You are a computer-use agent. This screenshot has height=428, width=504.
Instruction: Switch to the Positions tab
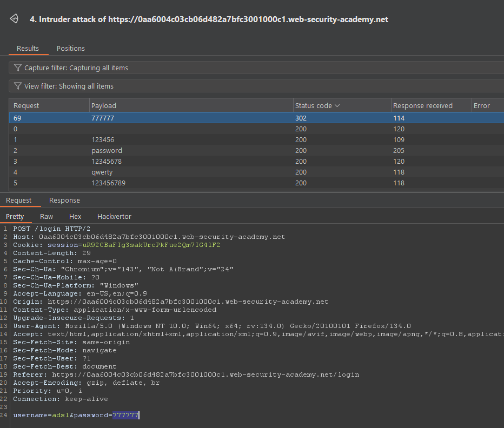click(71, 49)
